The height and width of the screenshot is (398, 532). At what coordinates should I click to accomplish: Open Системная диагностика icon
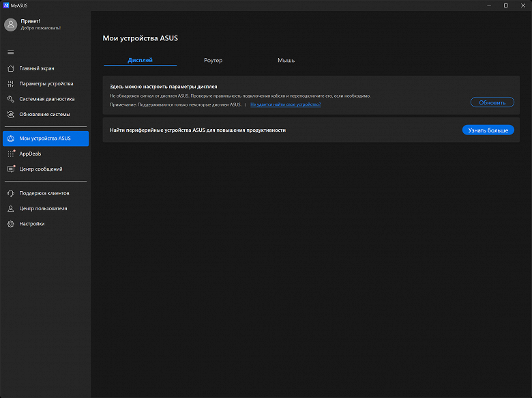coord(10,99)
